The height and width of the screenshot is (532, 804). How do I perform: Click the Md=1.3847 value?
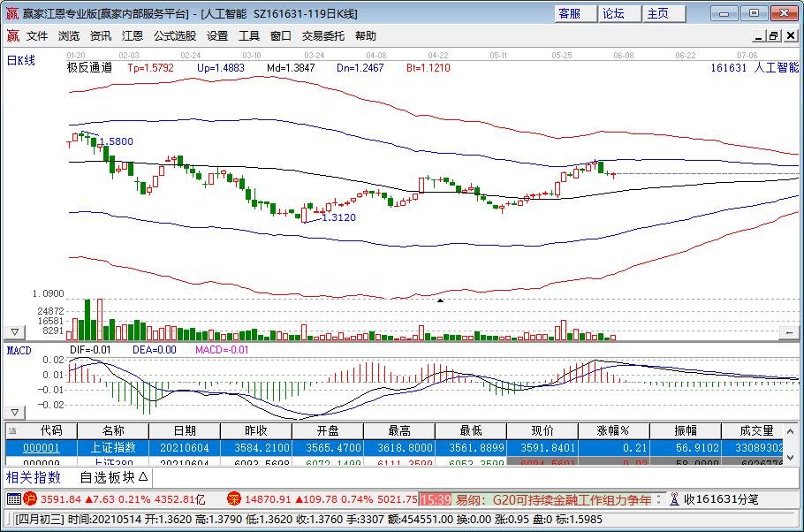coord(291,68)
